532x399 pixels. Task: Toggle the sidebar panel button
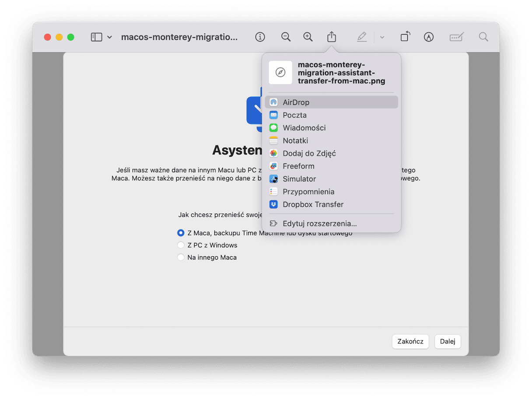coord(96,37)
